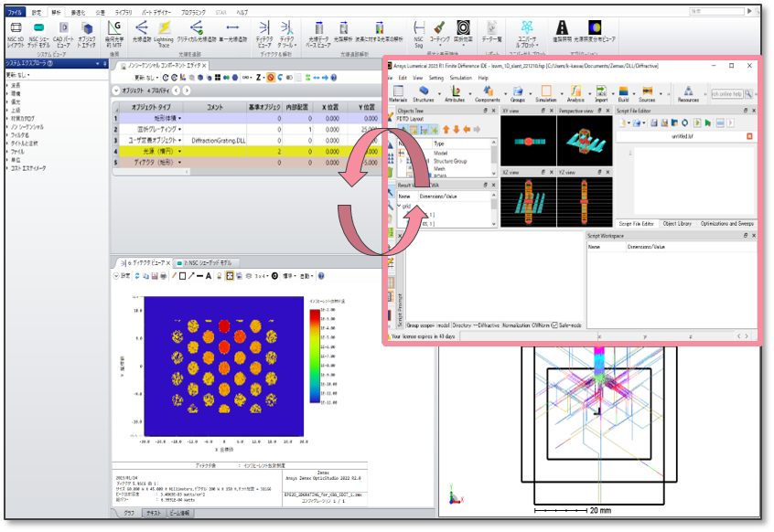
Task: Open Structures dropdown arrow in Lumerical
Action: pyautogui.click(x=439, y=93)
